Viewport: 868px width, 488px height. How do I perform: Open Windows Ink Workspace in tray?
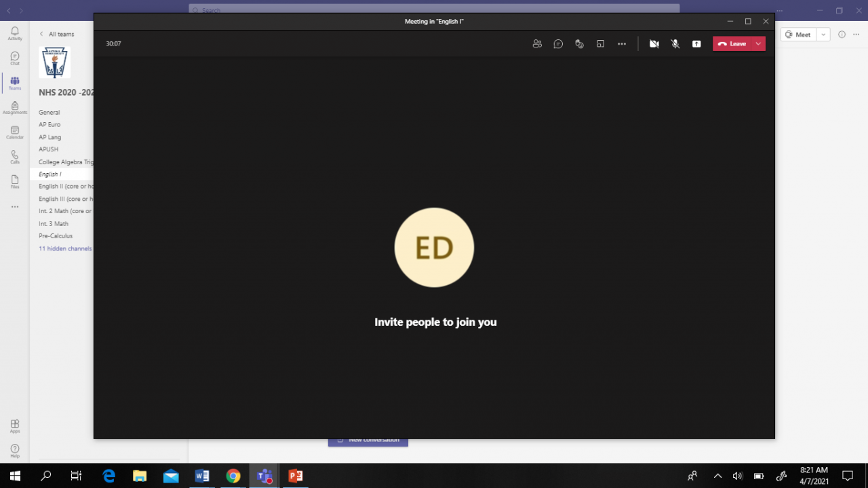click(x=781, y=476)
